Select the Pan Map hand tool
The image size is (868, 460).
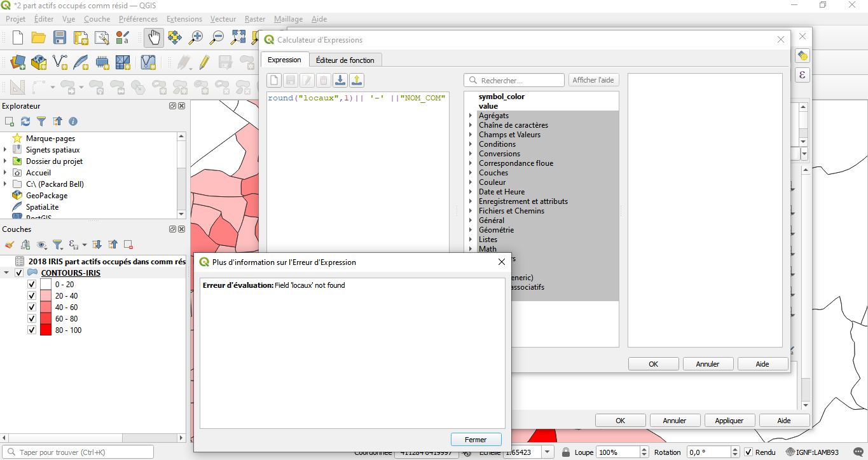(x=153, y=37)
